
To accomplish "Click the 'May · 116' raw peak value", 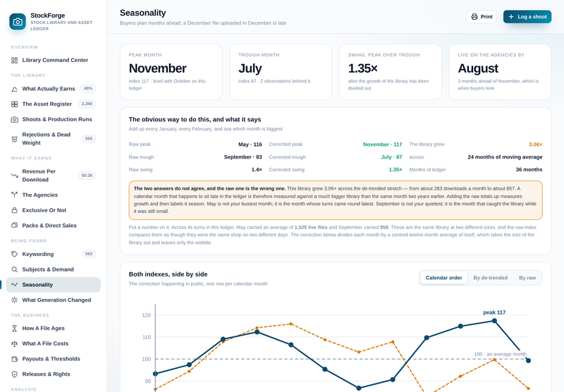I will coord(250,145).
